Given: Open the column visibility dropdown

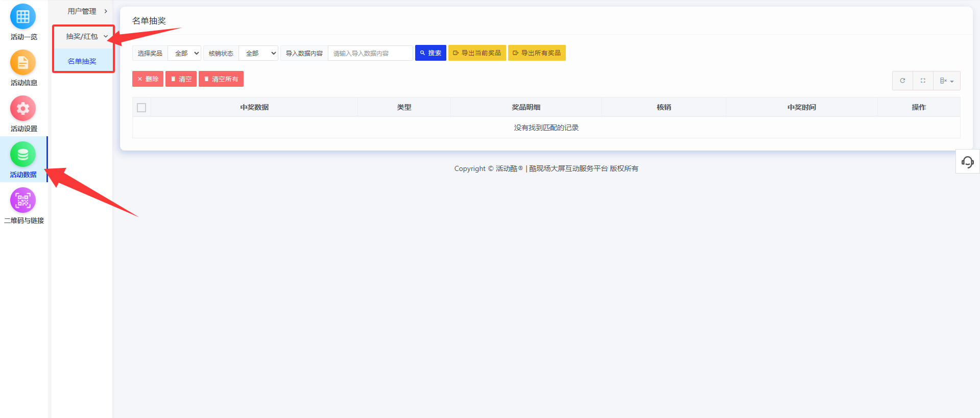Looking at the screenshot, I should click(x=947, y=81).
